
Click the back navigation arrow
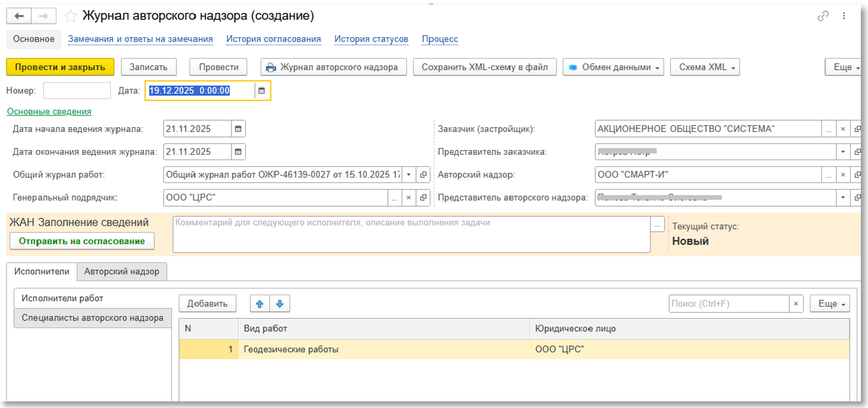click(18, 16)
